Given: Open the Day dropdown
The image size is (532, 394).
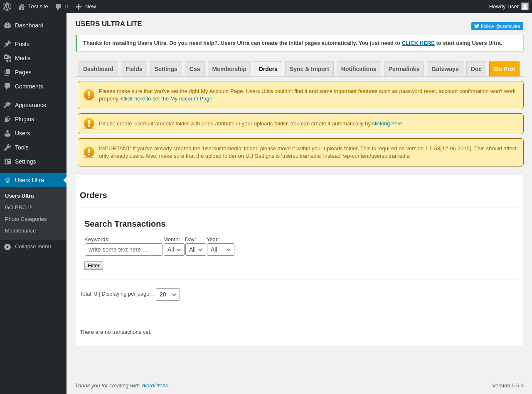Looking at the screenshot, I should [x=196, y=250].
